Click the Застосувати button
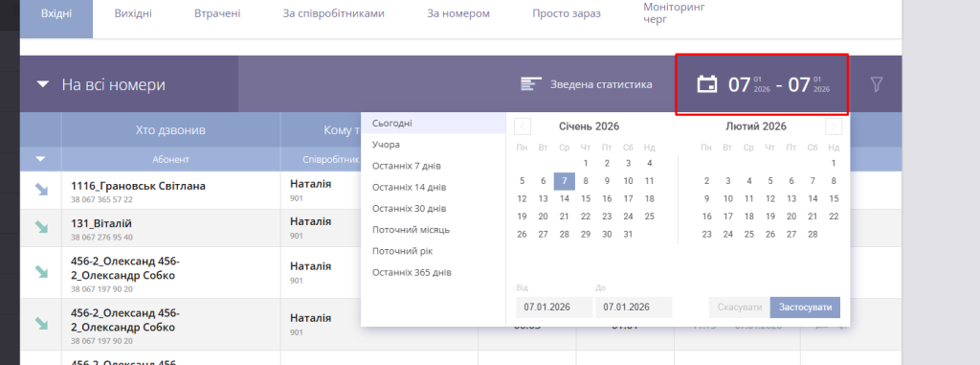This screenshot has width=980, height=365. pyautogui.click(x=805, y=308)
